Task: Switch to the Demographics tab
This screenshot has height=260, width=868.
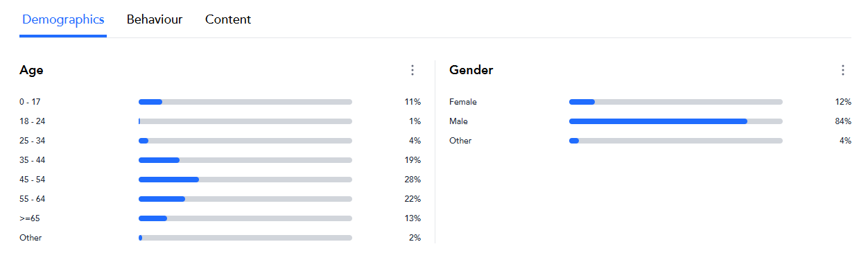Action: pyautogui.click(x=63, y=19)
